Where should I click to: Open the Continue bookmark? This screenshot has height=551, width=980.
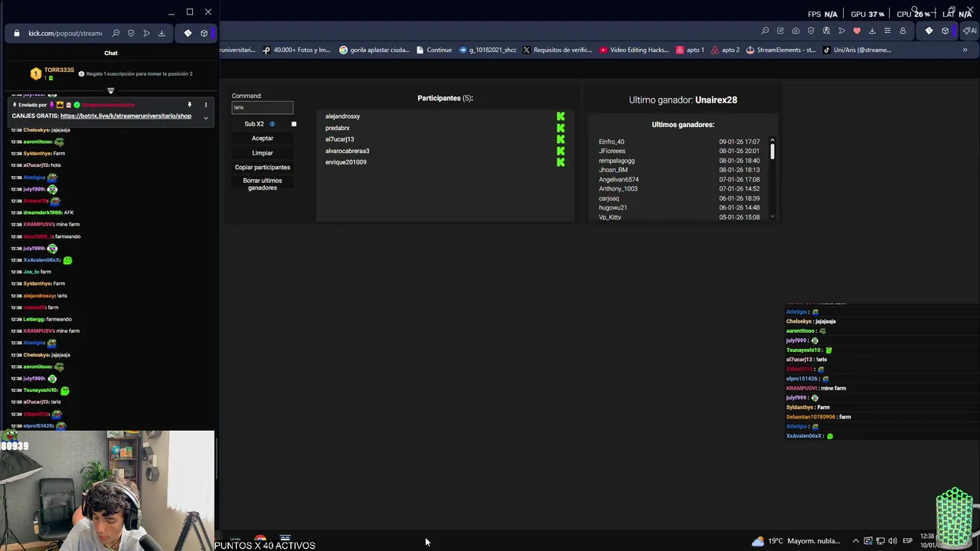click(x=434, y=50)
